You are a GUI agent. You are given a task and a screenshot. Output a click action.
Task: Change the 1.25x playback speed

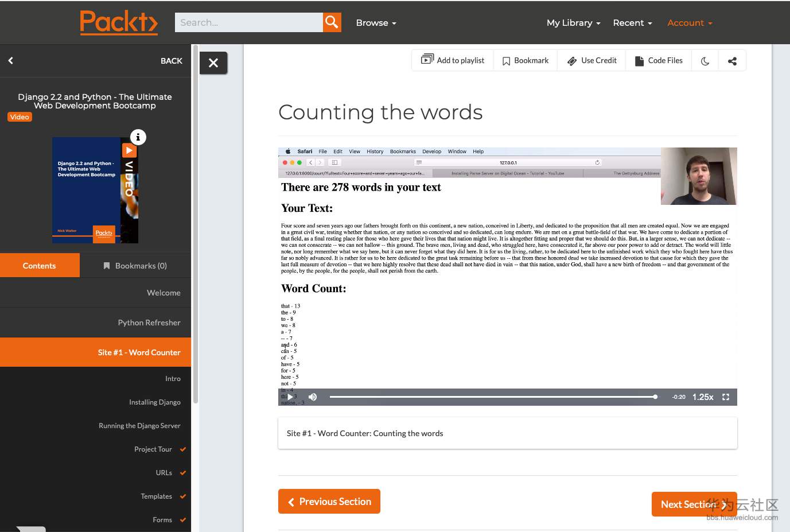[703, 397]
